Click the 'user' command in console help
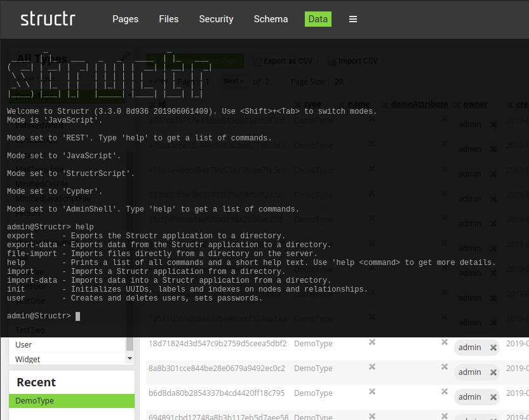Viewport: 529px width, 420px height. pyautogui.click(x=16, y=298)
